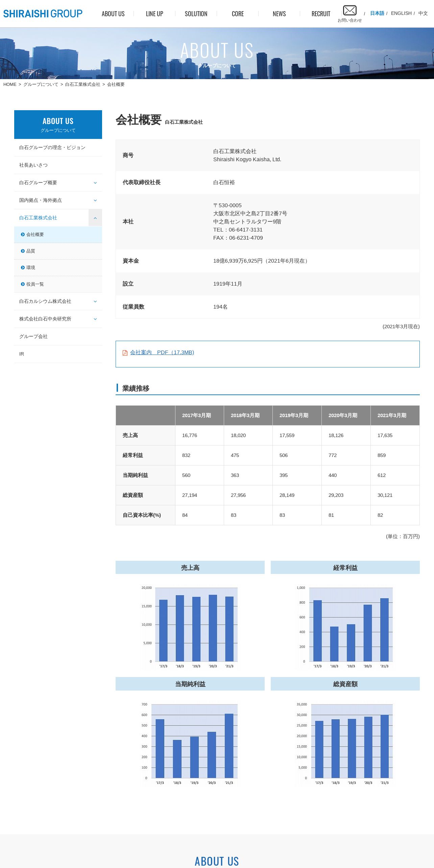Click 経常利益 value 859 cell
The width and height of the screenshot is (434, 868).
pyautogui.click(x=395, y=455)
